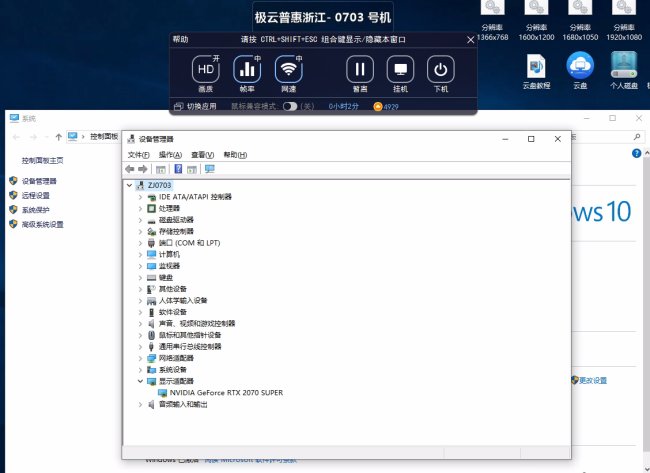Toggle the 鼠标兼容模式 switch
Viewport: 650px width, 473px height.
point(290,107)
